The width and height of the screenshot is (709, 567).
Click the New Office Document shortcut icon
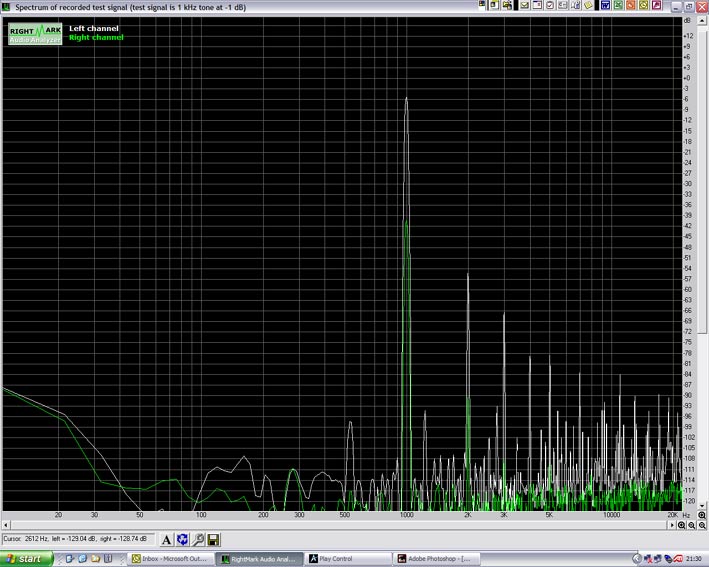click(494, 5)
